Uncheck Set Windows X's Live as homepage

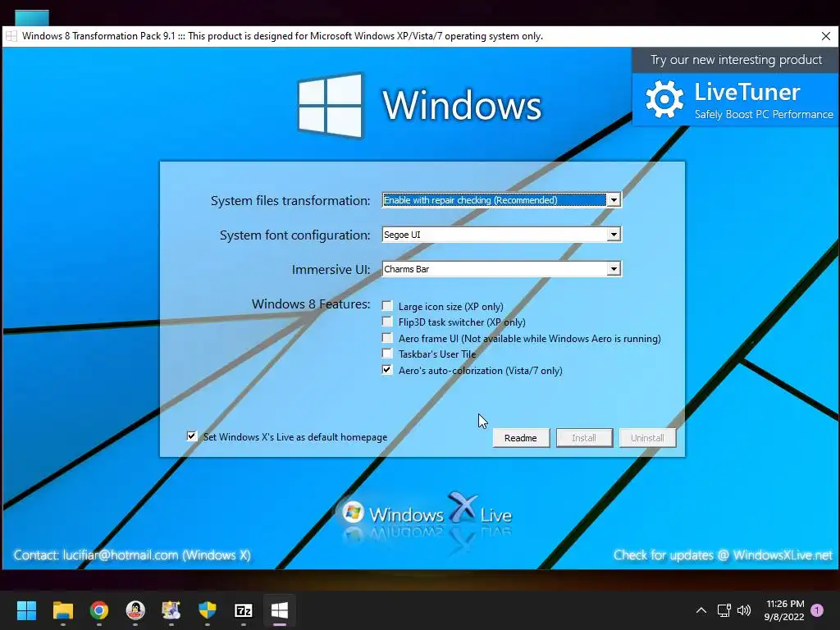click(192, 436)
